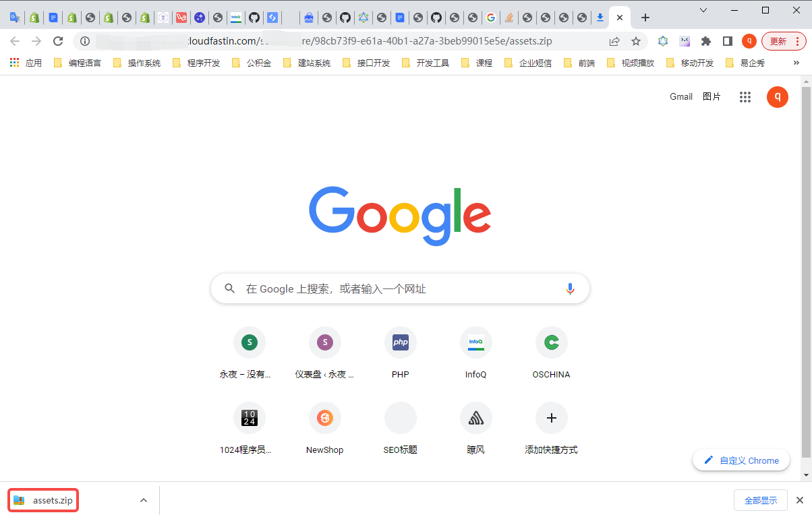Click the magnifier icon in search box
This screenshot has width=812, height=519.
pos(230,288)
